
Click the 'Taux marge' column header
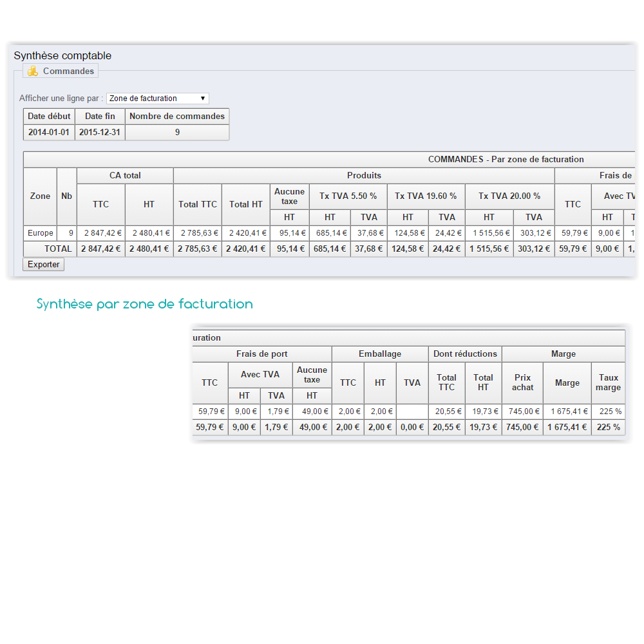pyautogui.click(x=608, y=383)
